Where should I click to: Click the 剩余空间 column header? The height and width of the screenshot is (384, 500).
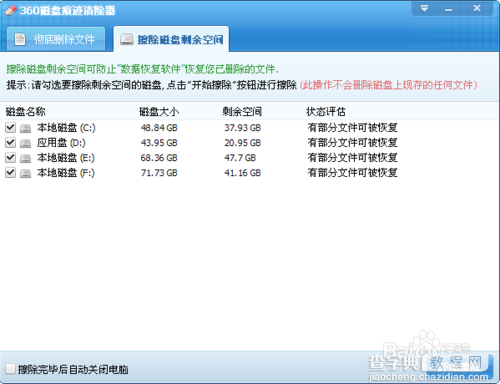click(x=242, y=112)
